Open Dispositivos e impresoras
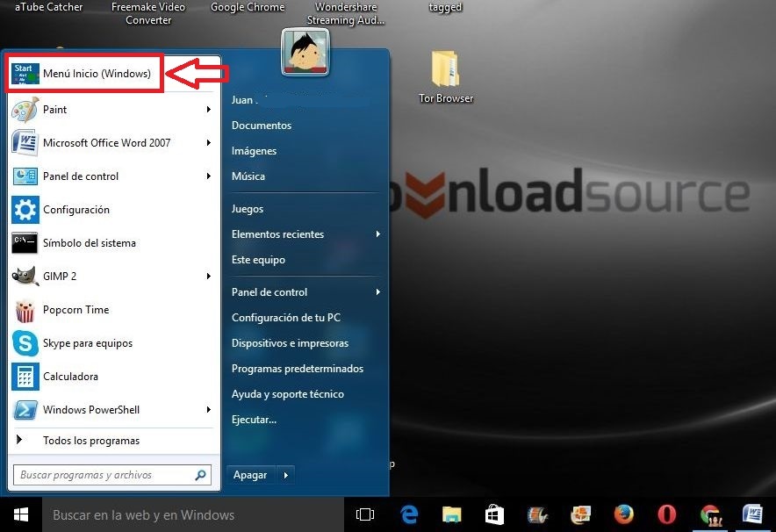This screenshot has height=532, width=776. (290, 343)
